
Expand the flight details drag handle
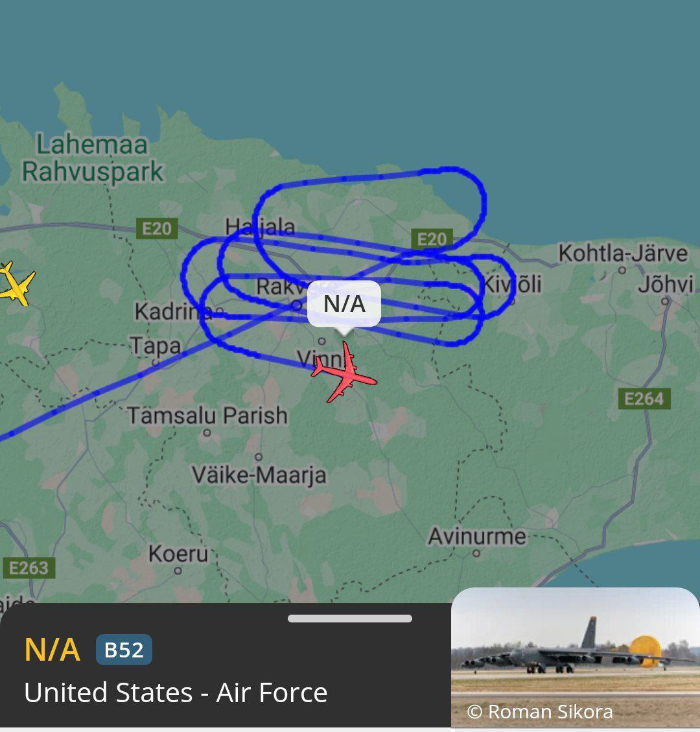(x=350, y=619)
